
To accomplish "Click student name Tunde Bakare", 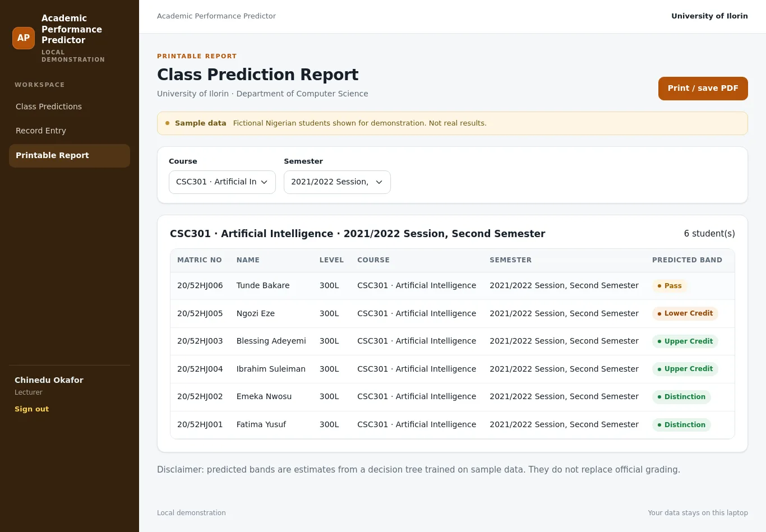I will coord(263,285).
